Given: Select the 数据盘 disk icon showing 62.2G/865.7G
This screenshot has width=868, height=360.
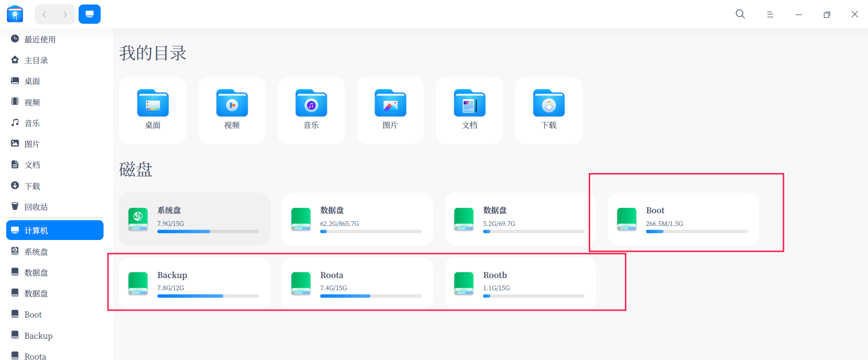Looking at the screenshot, I should (301, 219).
